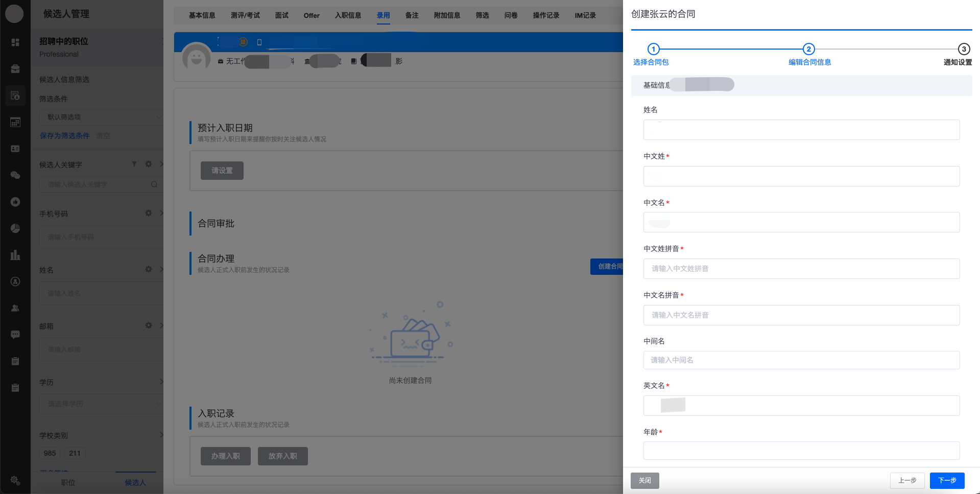Screen dimensions: 980x494
Task: Open the briefcase jobs icon in sidebar
Action: (15, 69)
